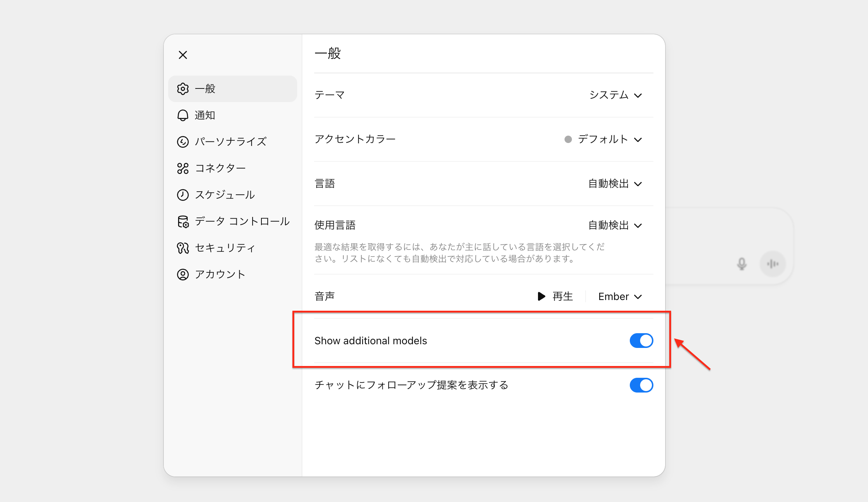Click the voice mode waveform button
868x502 pixels.
point(772,264)
